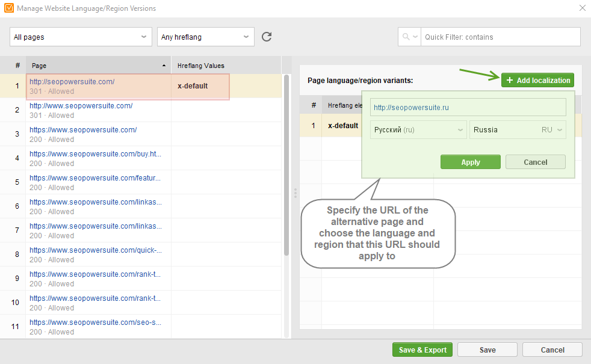The width and height of the screenshot is (591, 364).
Task: Click the refresh icon next to hreflang filter
Action: [x=267, y=37]
